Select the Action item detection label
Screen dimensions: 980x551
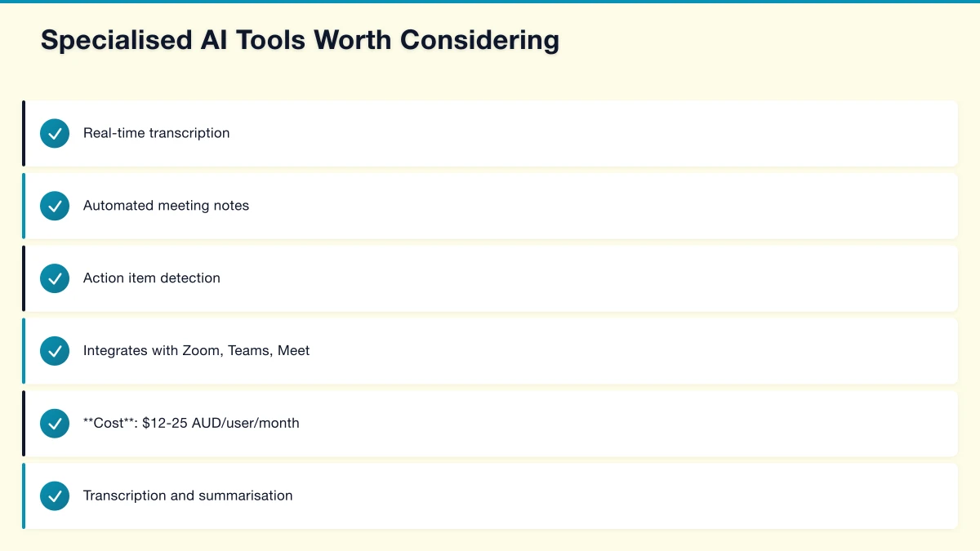click(151, 278)
